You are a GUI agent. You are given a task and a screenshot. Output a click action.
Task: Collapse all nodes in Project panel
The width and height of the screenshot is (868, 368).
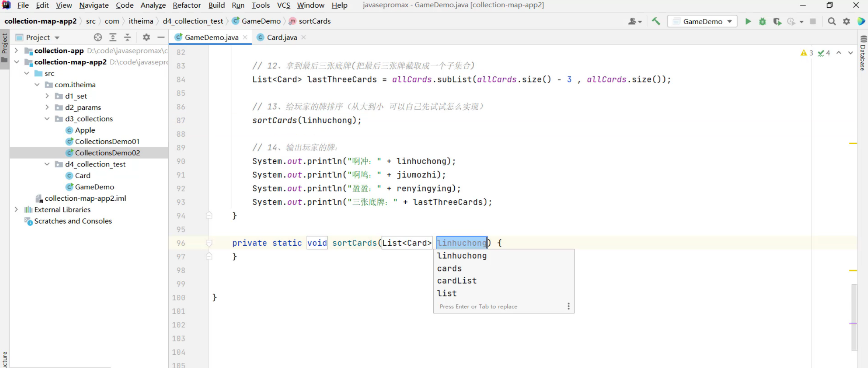[127, 37]
